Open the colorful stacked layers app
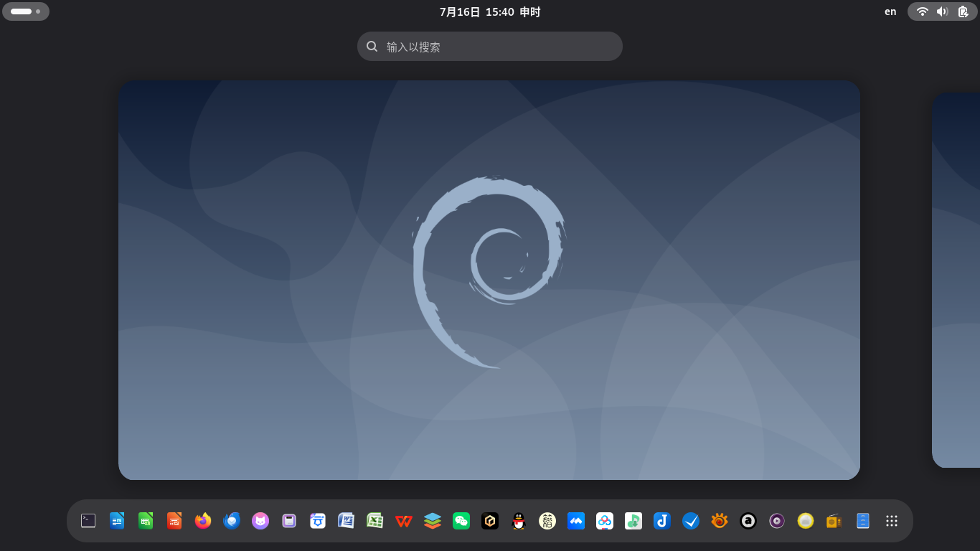980x551 pixels. pos(433,521)
